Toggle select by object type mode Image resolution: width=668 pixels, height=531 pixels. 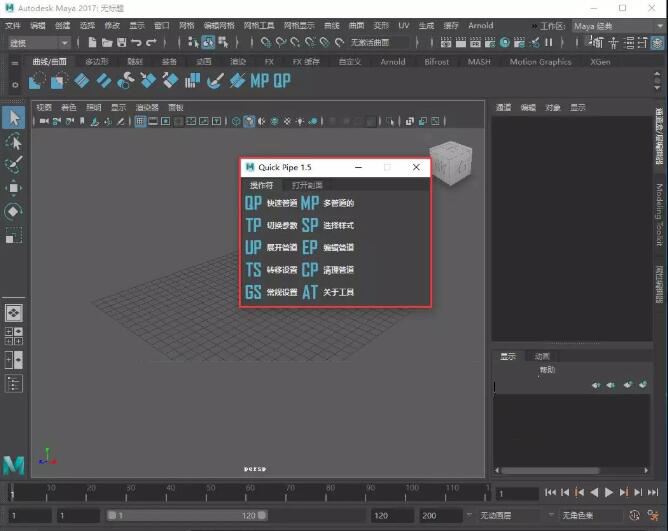(208, 42)
